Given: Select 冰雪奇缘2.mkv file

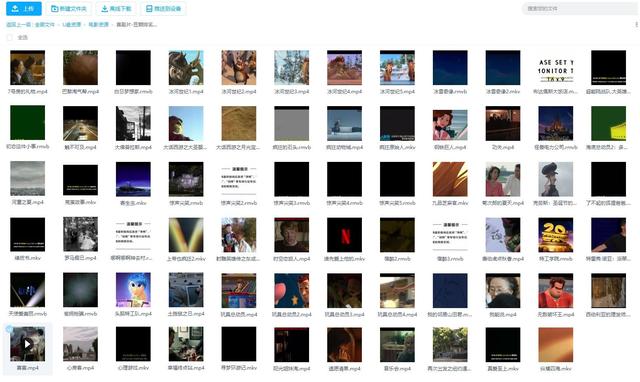Looking at the screenshot, I should click(503, 68).
